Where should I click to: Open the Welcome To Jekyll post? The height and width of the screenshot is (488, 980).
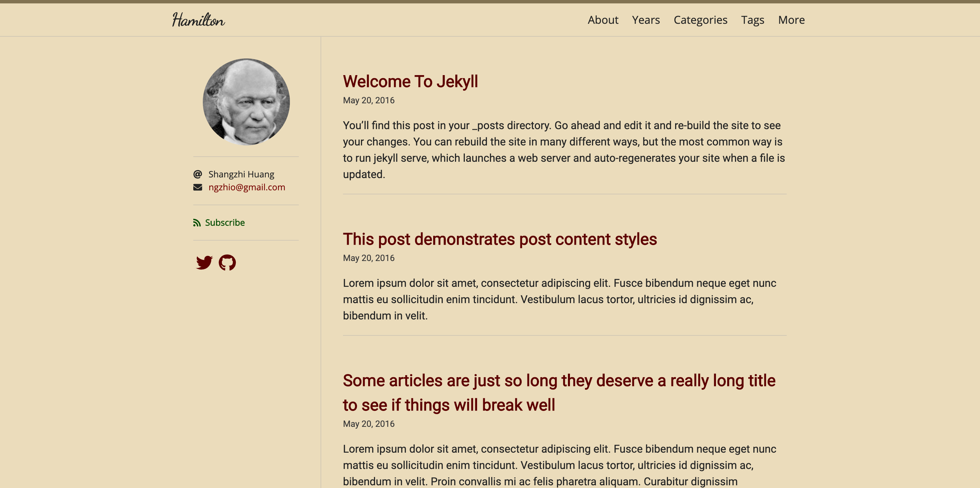point(410,82)
